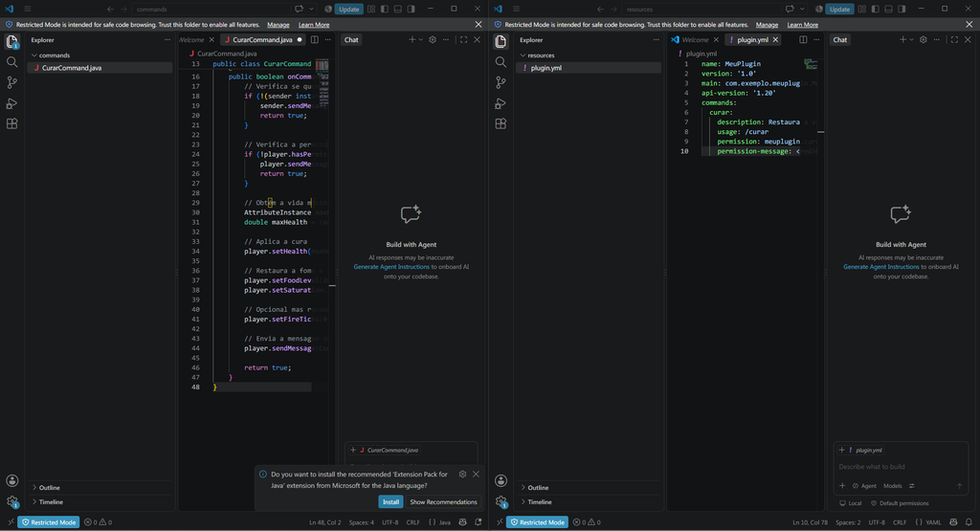This screenshot has width=980, height=531.
Task: Click Learn More link in left window banner
Action: (x=314, y=24)
